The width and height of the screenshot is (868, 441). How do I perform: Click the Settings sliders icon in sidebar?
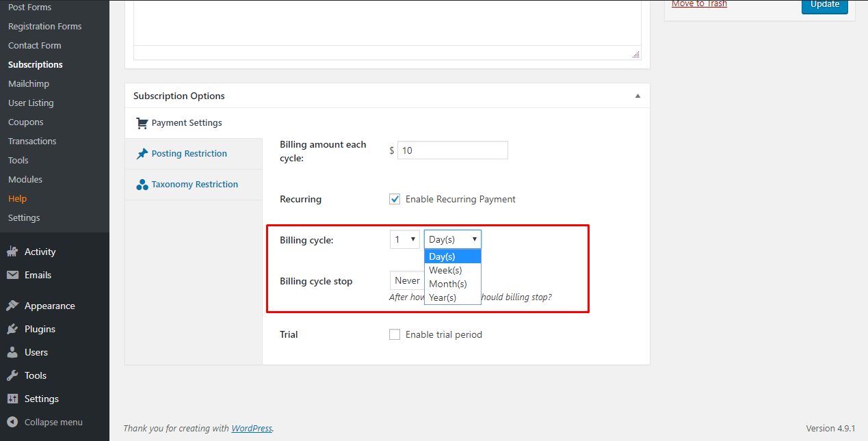coord(12,399)
